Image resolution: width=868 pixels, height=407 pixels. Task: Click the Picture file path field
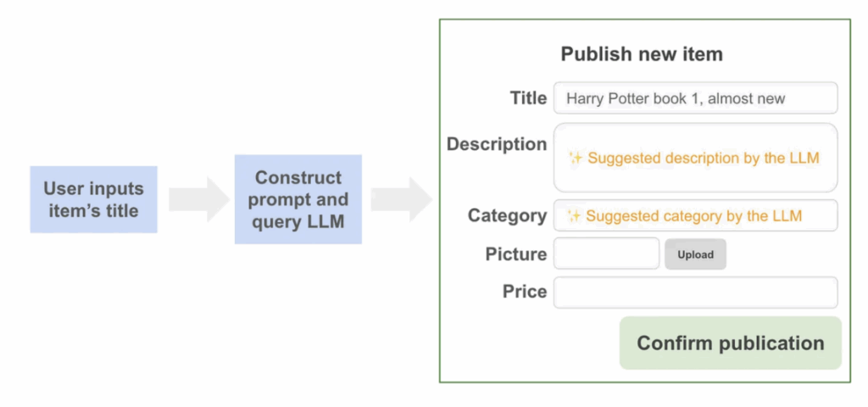606,254
